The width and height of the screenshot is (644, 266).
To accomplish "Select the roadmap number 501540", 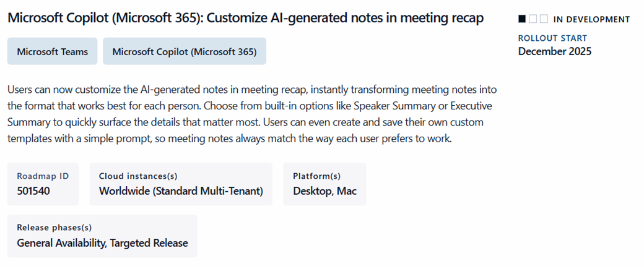I will pyautogui.click(x=33, y=191).
